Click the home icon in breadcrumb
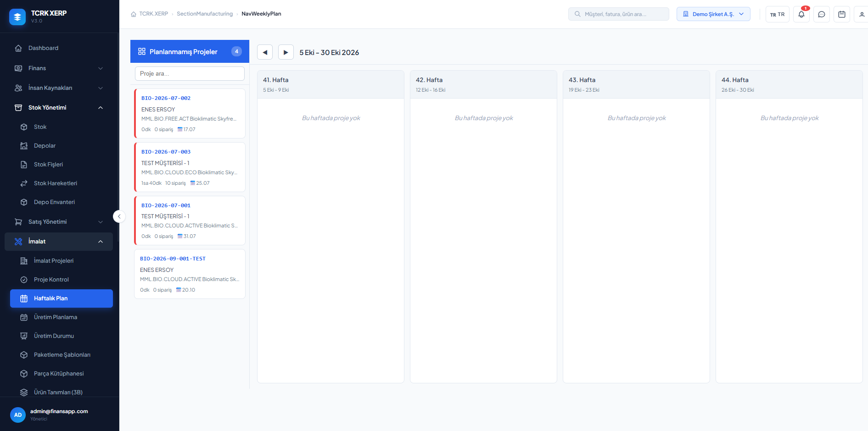The height and width of the screenshot is (431, 868). [x=134, y=14]
